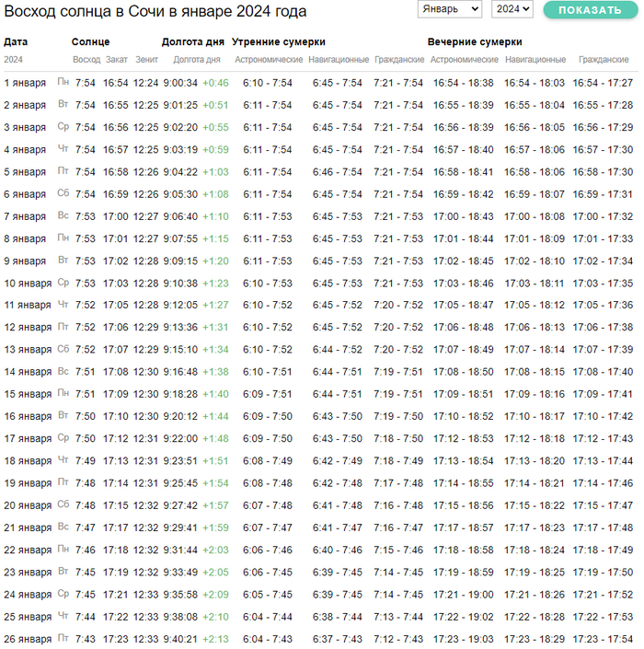Click day length 9:16:48
This screenshot has width=644, height=649.
pyautogui.click(x=180, y=372)
